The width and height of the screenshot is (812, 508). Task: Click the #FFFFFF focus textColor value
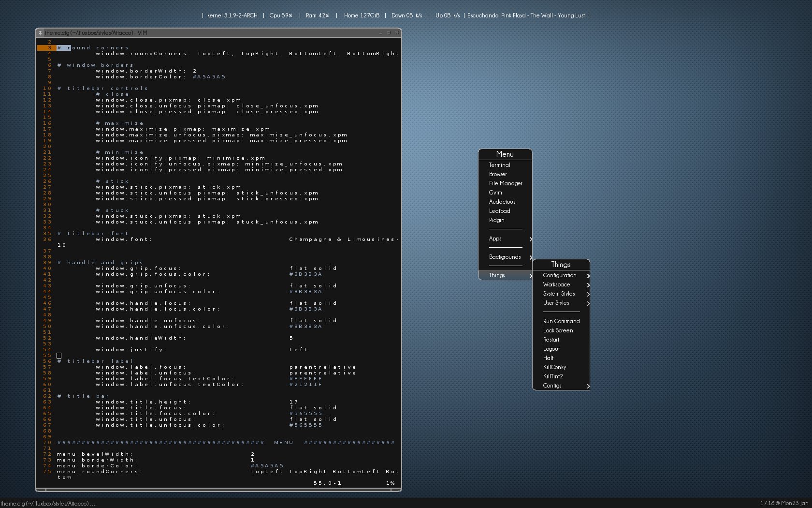[x=305, y=379]
